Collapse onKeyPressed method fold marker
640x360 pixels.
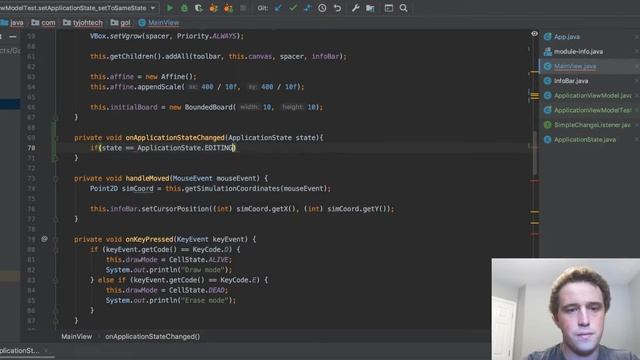pos(56,239)
